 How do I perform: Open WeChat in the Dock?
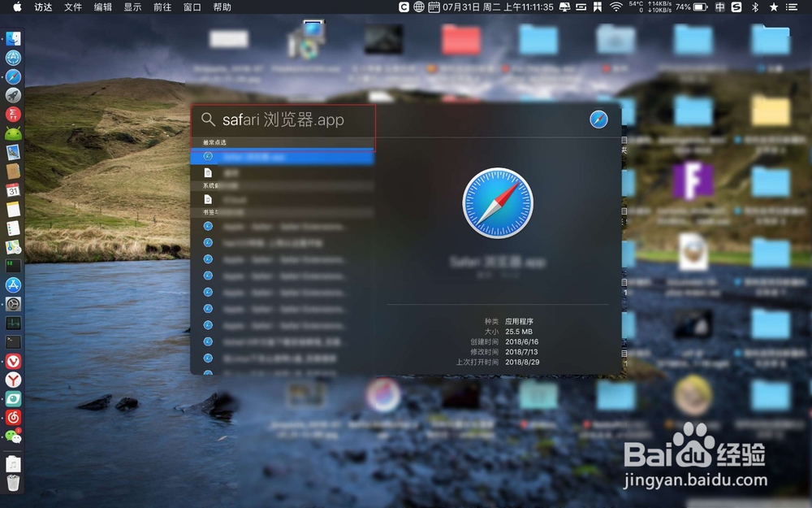[x=13, y=436]
